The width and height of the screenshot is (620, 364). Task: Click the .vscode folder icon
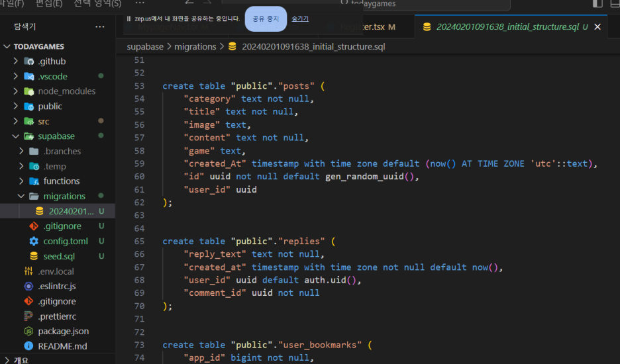click(x=29, y=76)
